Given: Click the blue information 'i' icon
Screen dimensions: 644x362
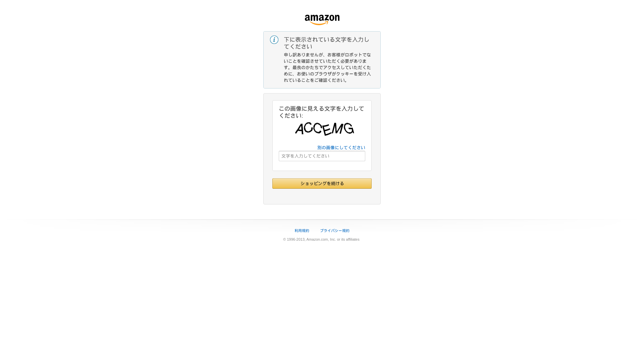Looking at the screenshot, I should 274,40.
